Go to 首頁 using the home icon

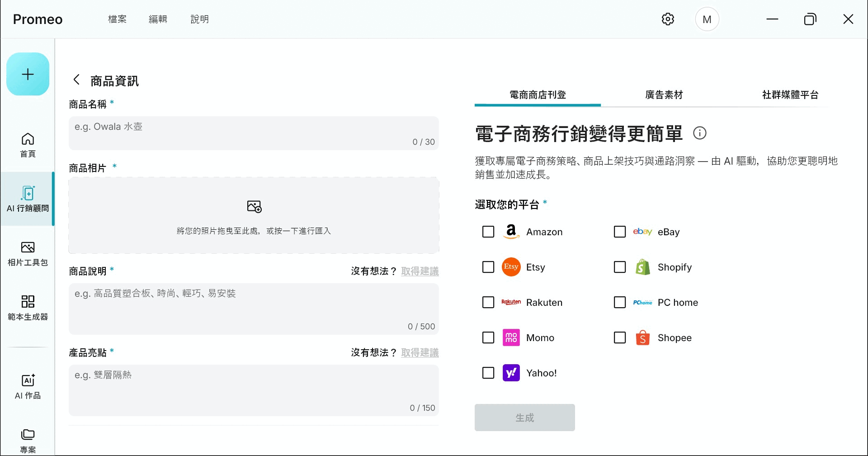[28, 145]
